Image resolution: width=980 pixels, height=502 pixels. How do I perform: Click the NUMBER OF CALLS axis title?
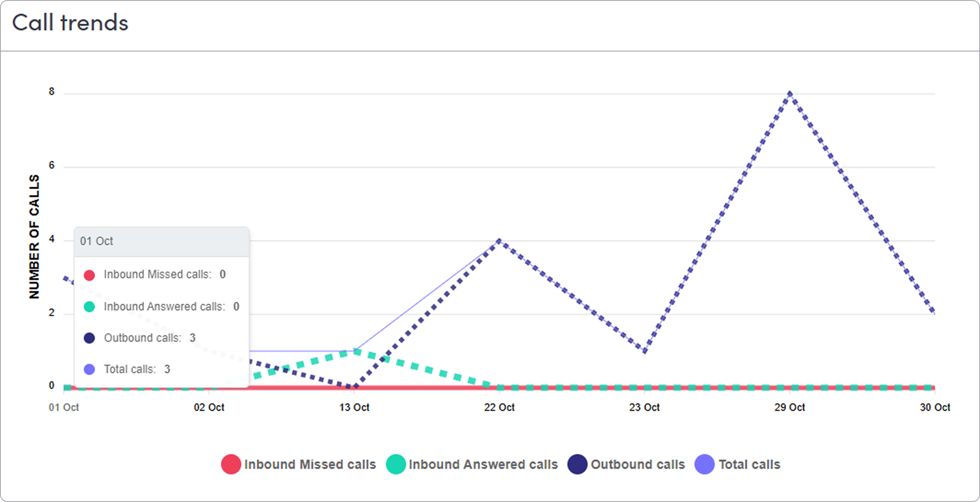[35, 236]
